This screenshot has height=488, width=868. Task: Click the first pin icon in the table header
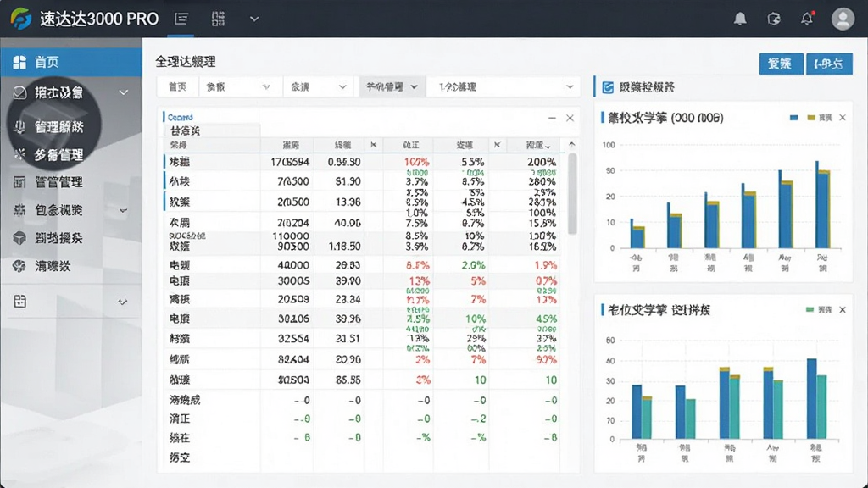374,145
